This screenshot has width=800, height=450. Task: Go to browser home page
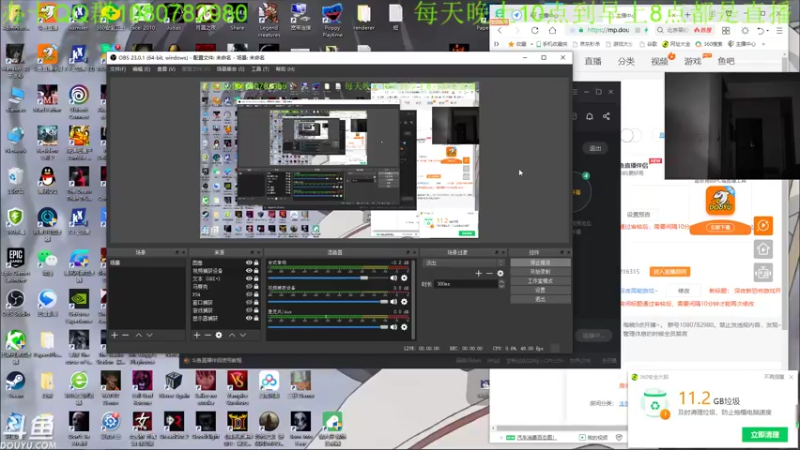point(552,31)
